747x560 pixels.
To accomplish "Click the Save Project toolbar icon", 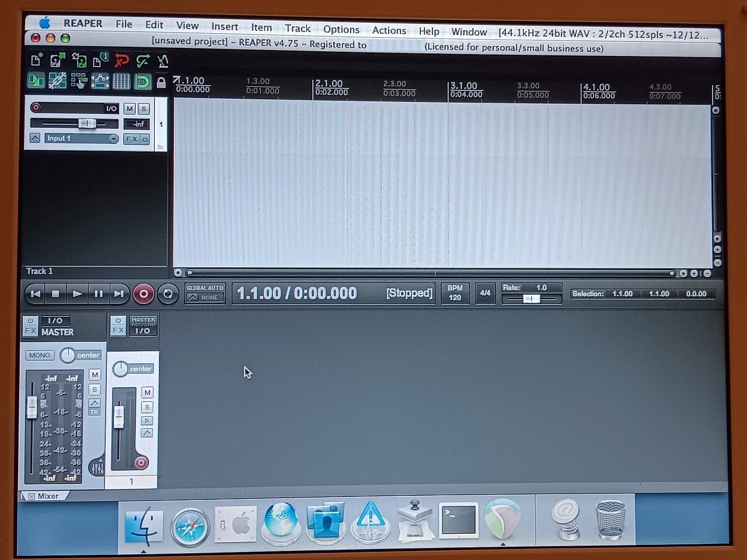I will (79, 60).
